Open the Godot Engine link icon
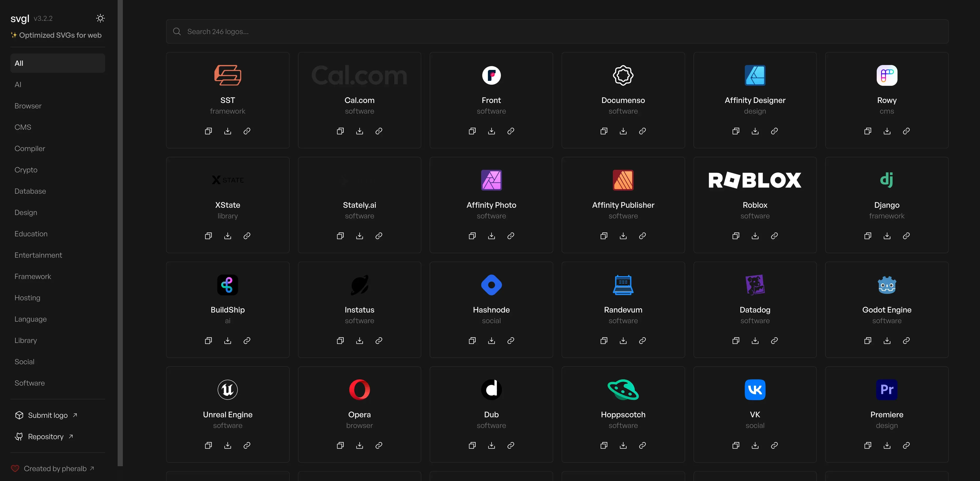Viewport: 980px width, 481px height. (x=906, y=341)
